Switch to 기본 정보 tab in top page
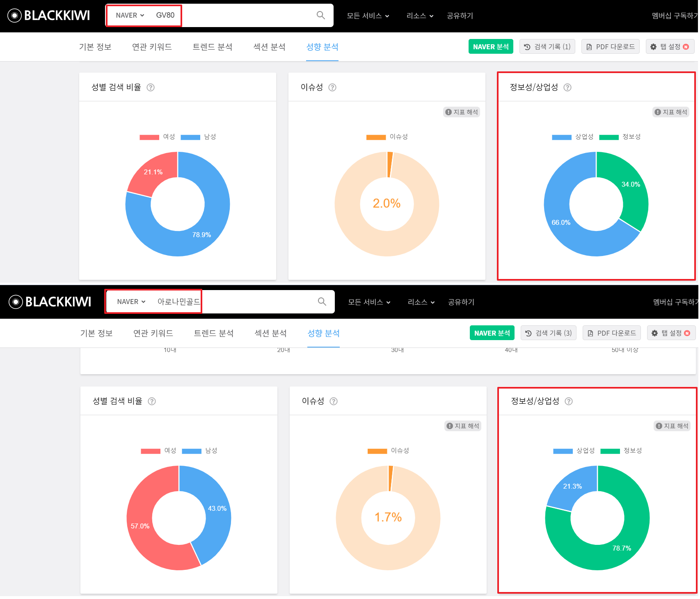The height and width of the screenshot is (599, 700). point(95,47)
